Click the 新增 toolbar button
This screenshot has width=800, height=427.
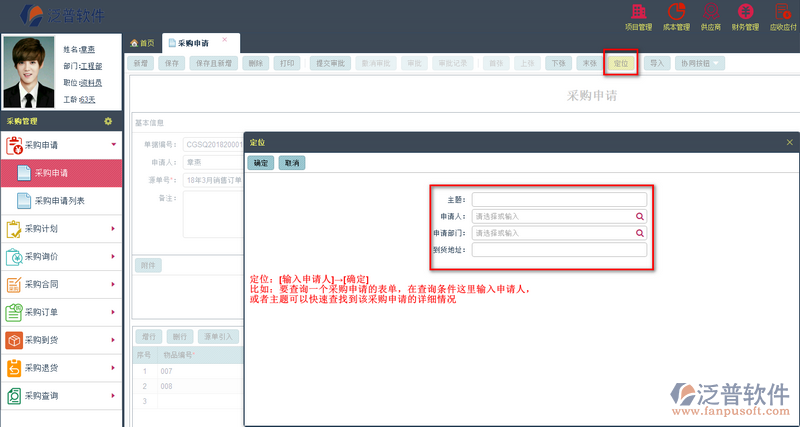[140, 63]
